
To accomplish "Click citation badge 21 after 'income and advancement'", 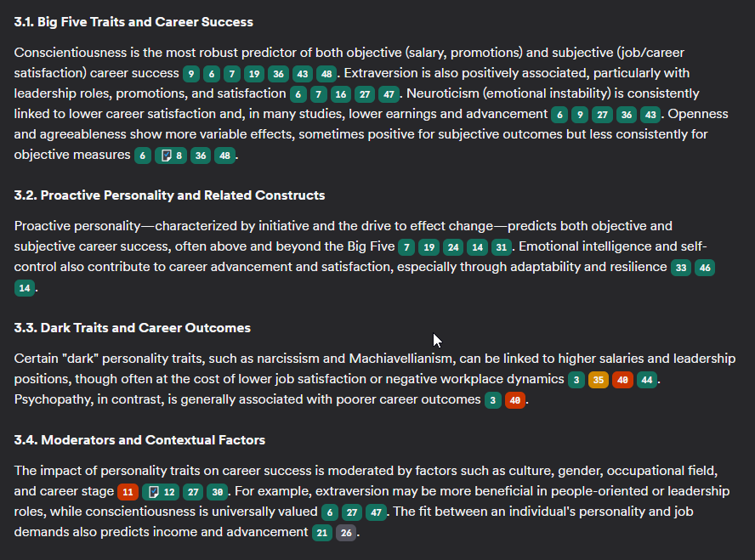I will (x=322, y=533).
